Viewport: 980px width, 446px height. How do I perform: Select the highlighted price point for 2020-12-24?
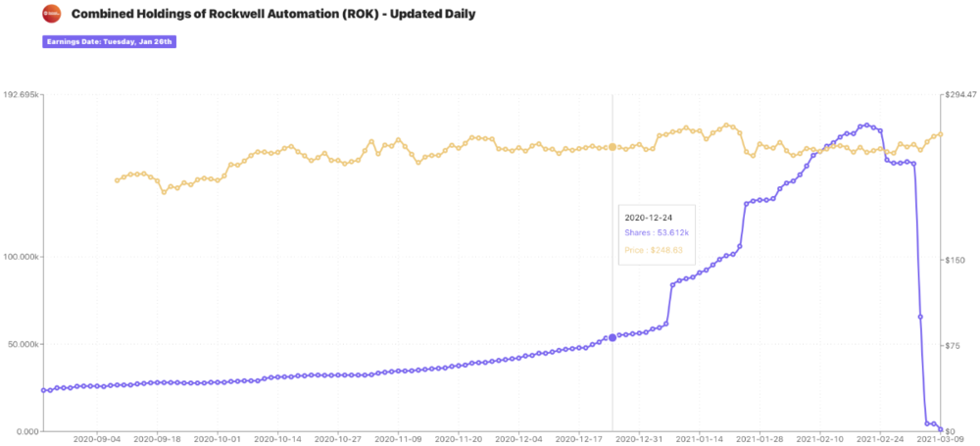(612, 147)
